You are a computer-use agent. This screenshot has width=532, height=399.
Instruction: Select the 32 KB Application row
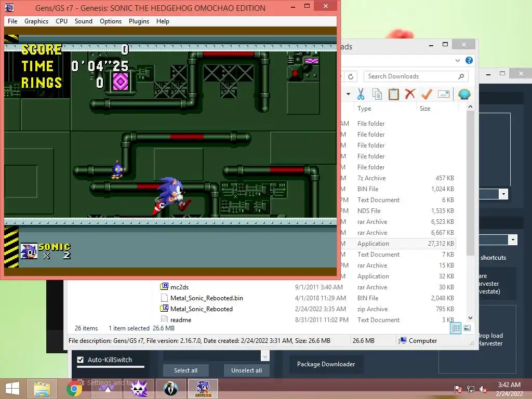click(397, 276)
